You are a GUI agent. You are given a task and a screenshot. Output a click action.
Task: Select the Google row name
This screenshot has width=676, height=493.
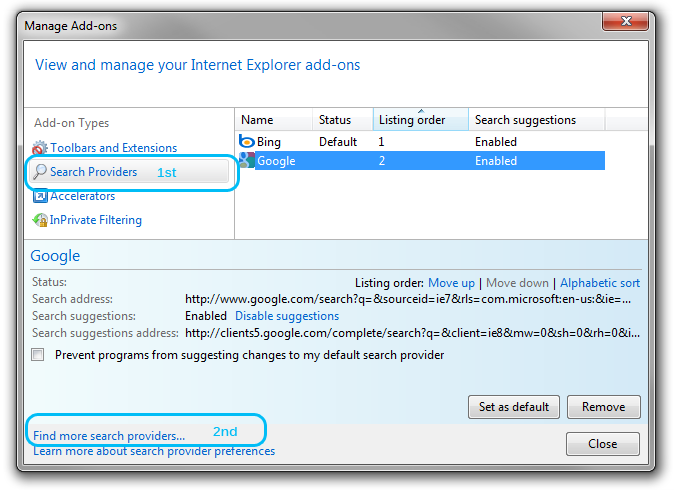(276, 161)
